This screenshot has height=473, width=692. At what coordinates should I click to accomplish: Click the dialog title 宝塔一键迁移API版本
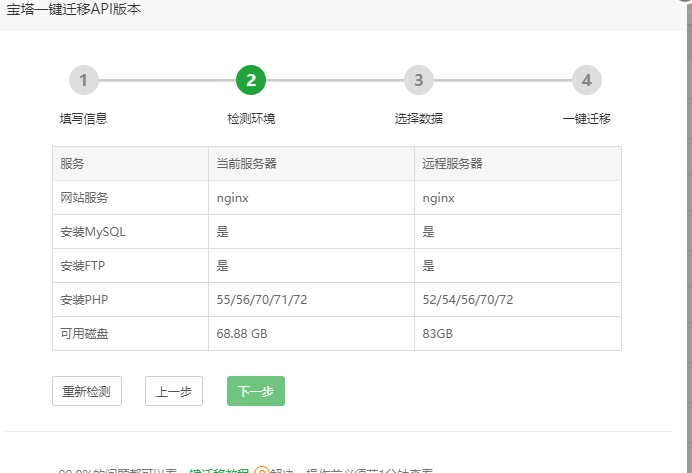(x=74, y=9)
